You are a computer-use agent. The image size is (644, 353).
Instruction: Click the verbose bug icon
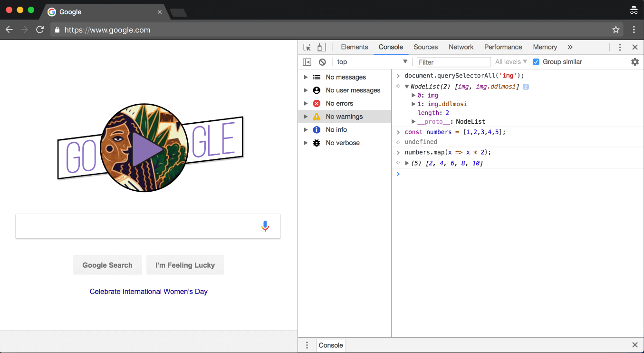tap(317, 143)
